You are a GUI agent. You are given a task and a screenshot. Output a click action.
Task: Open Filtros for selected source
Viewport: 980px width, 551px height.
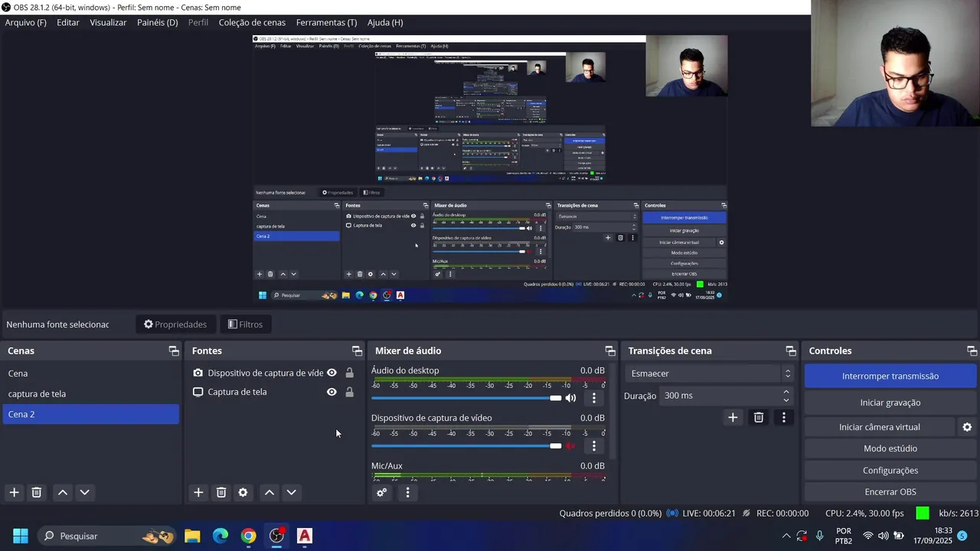click(x=245, y=324)
